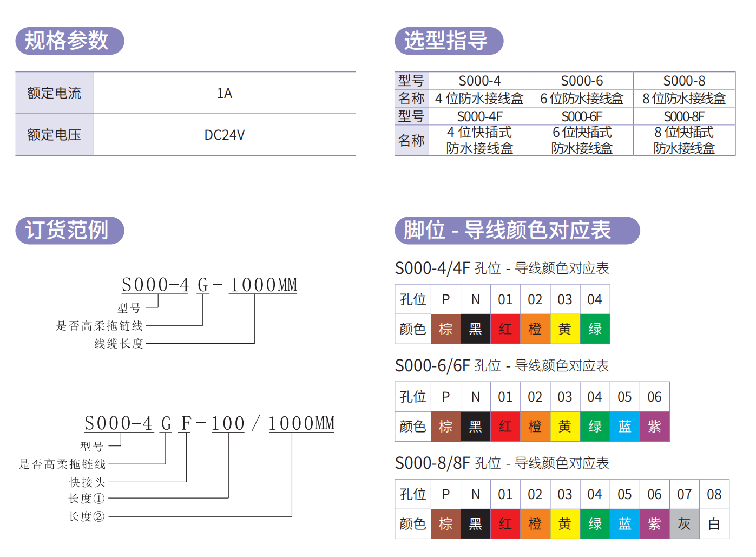Click the 8 位防水接线盒 name cell
The width and height of the screenshot is (756, 557).
point(685,99)
